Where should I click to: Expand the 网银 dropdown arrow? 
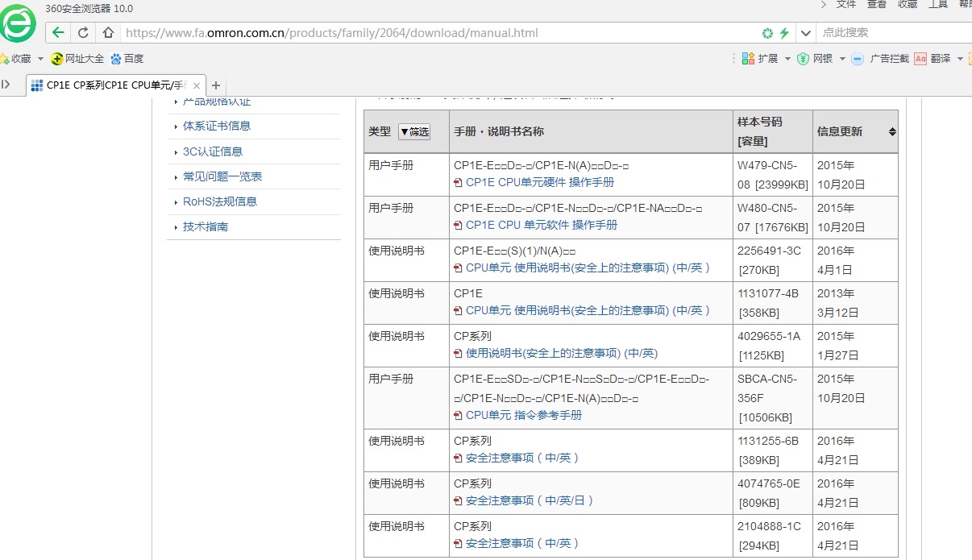[842, 59]
